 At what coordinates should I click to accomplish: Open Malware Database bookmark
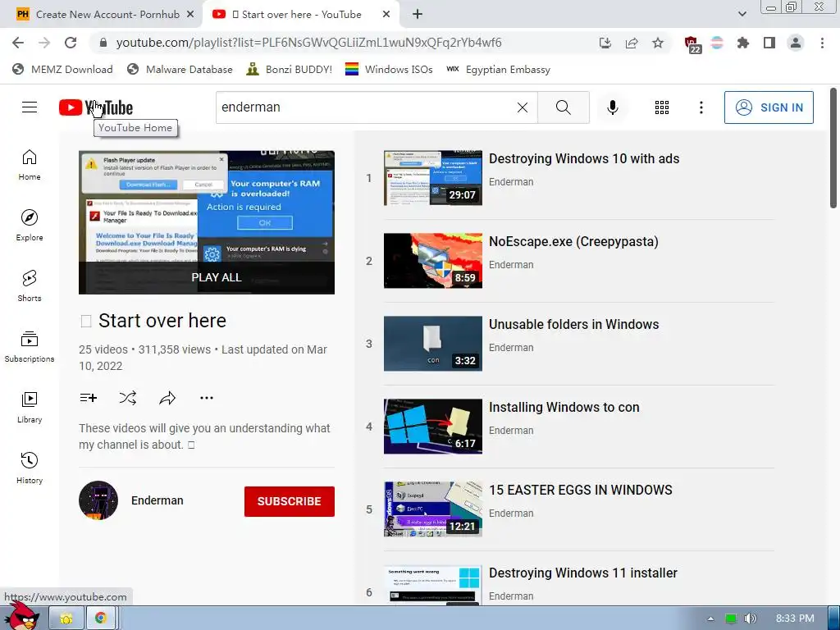180,69
